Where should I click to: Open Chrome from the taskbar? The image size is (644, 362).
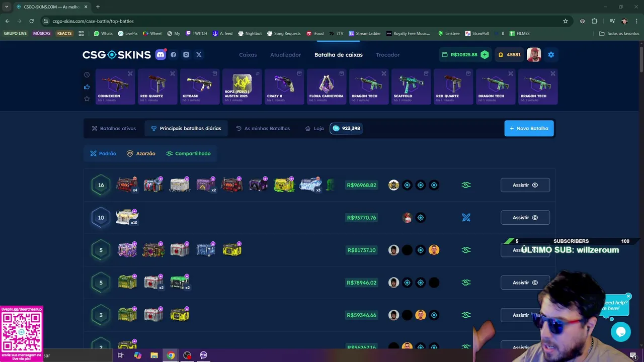click(171, 355)
